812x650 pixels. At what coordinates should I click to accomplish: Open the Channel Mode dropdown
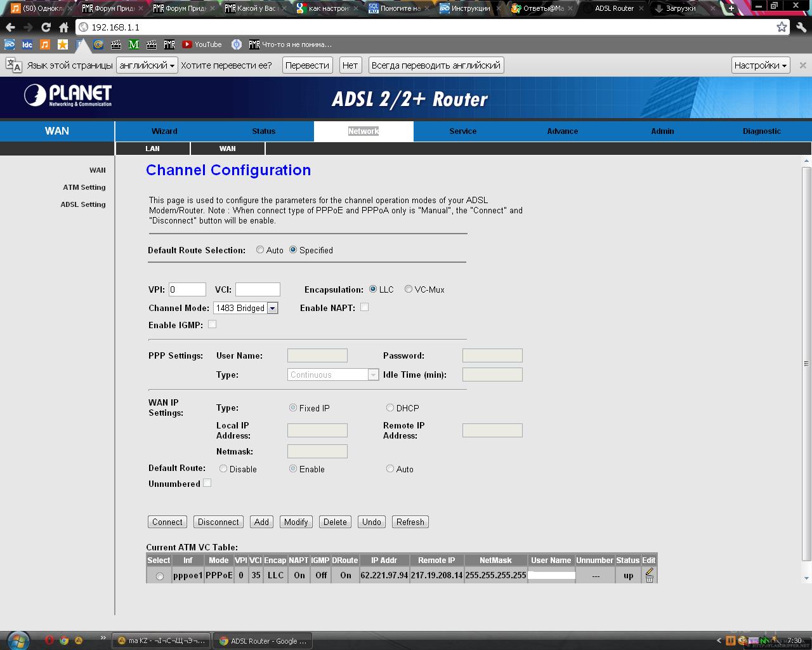click(272, 308)
